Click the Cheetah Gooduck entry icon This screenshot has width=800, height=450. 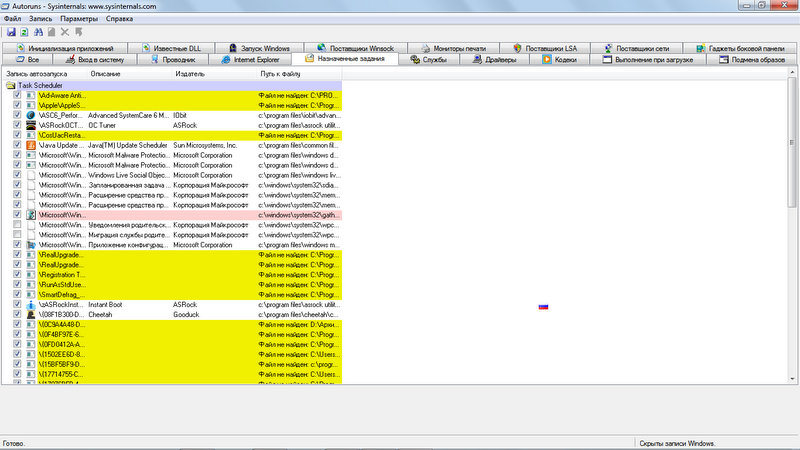coord(31,314)
